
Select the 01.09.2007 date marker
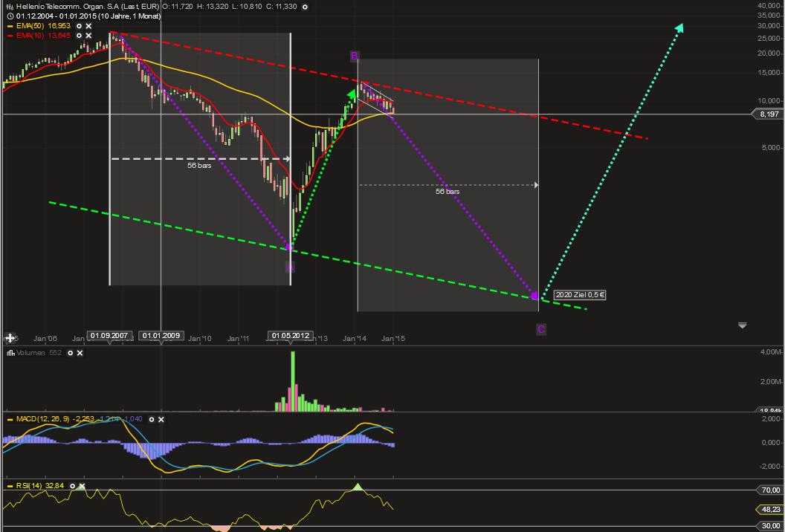pyautogui.click(x=109, y=336)
